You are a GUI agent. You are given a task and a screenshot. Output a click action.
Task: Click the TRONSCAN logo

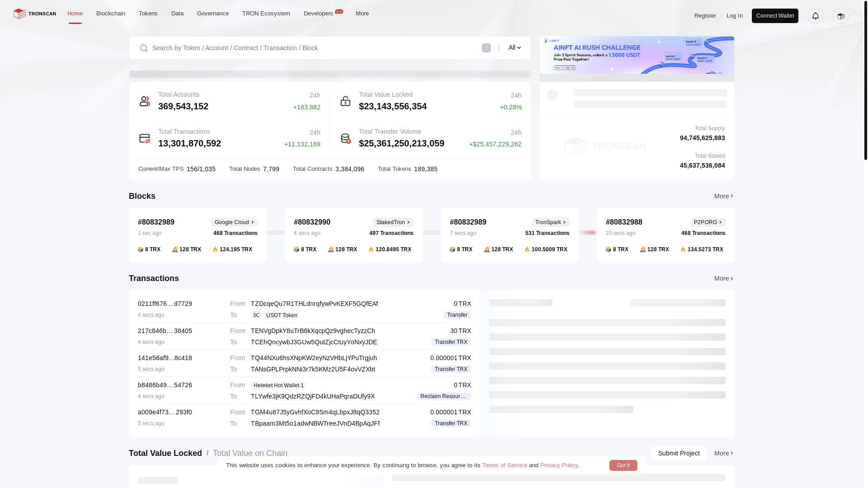pyautogui.click(x=35, y=14)
